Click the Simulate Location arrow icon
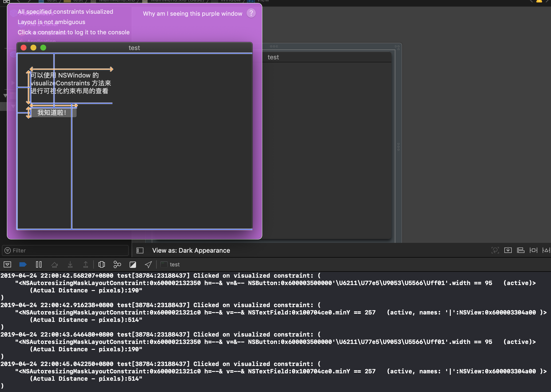Image resolution: width=551 pixels, height=392 pixels. click(x=148, y=264)
